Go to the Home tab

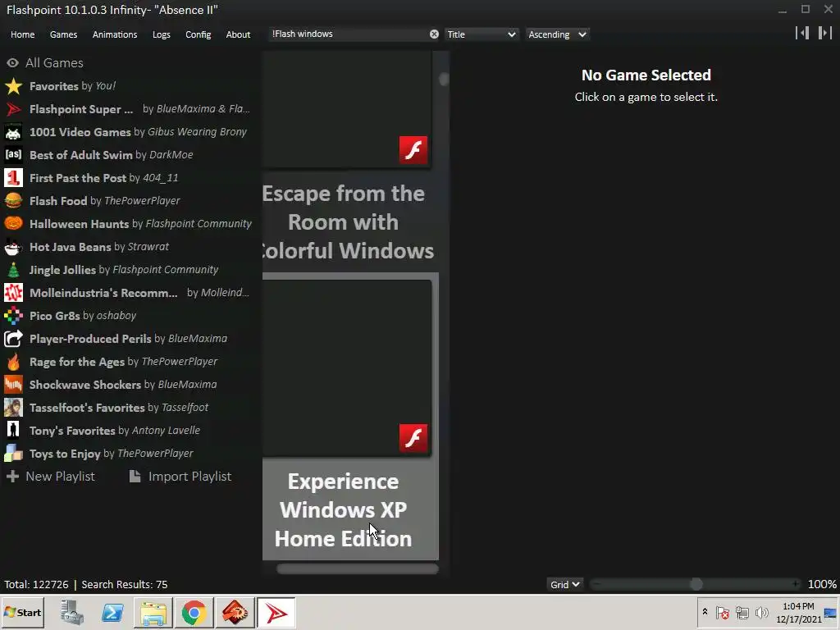(x=22, y=34)
